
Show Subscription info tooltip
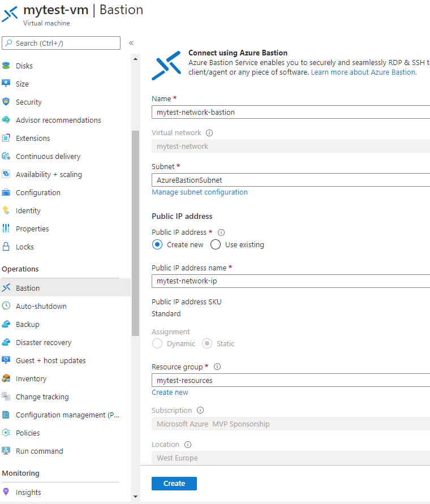200,410
